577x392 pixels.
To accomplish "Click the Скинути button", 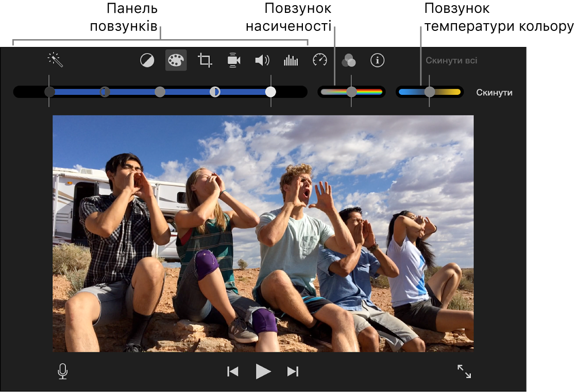I will pyautogui.click(x=494, y=93).
